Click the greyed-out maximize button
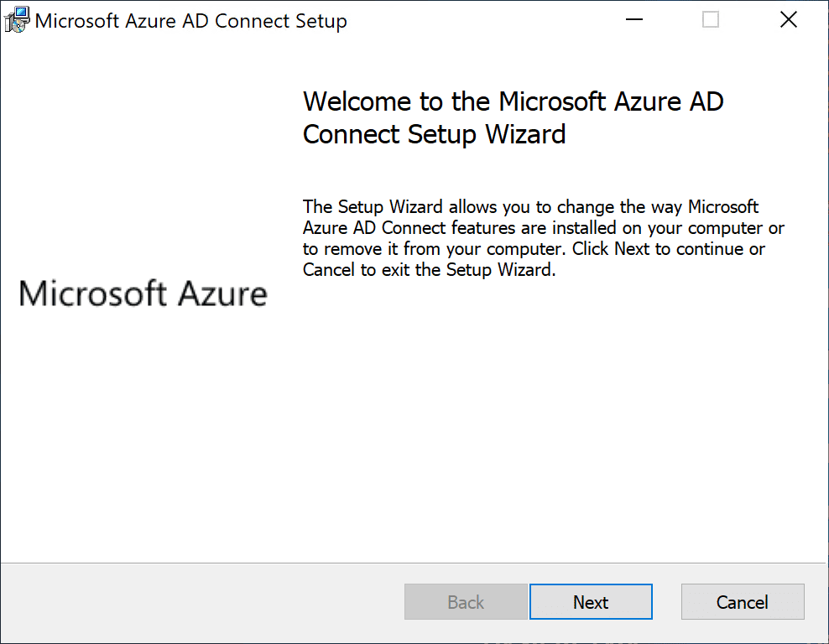829x644 pixels. tap(711, 20)
